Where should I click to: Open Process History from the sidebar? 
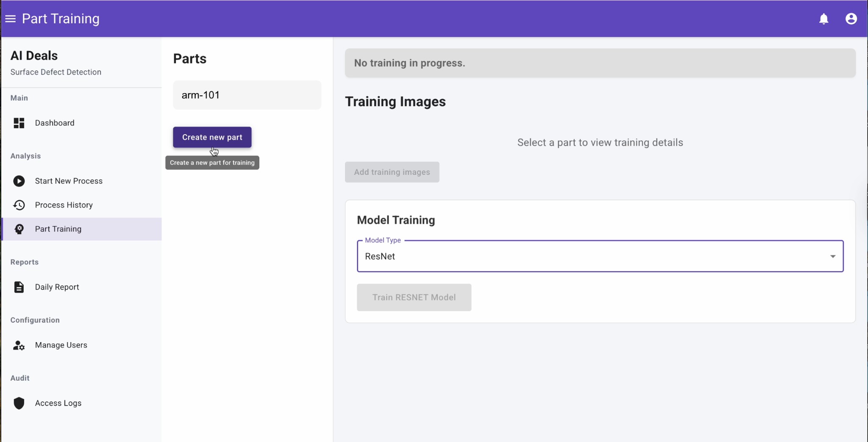click(x=64, y=205)
